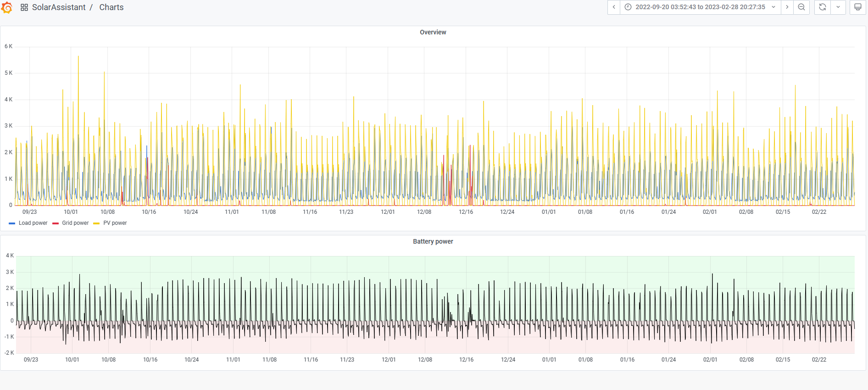Click the Grafana logo icon
Viewport: 868px width, 390px height.
pyautogui.click(x=7, y=7)
